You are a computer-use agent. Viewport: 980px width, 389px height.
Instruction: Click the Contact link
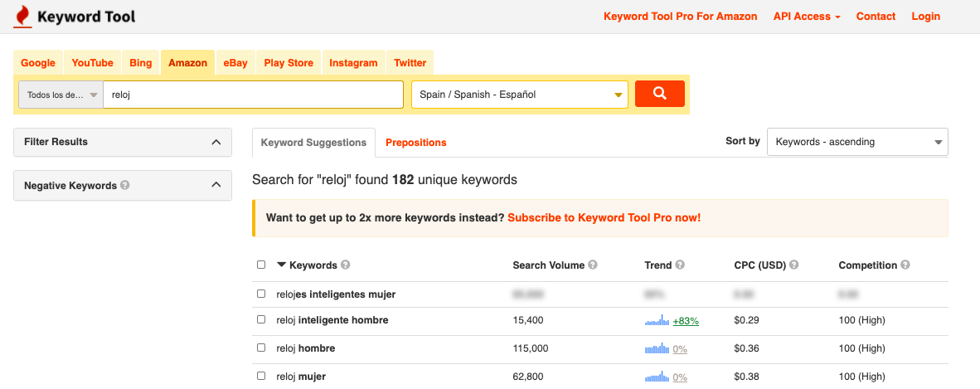pyautogui.click(x=876, y=17)
